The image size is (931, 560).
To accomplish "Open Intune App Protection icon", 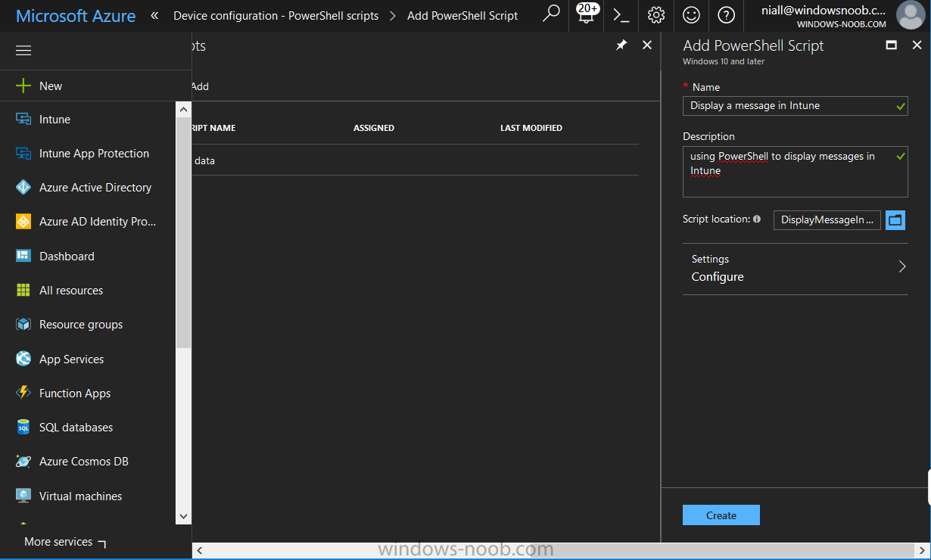I will pos(23,154).
